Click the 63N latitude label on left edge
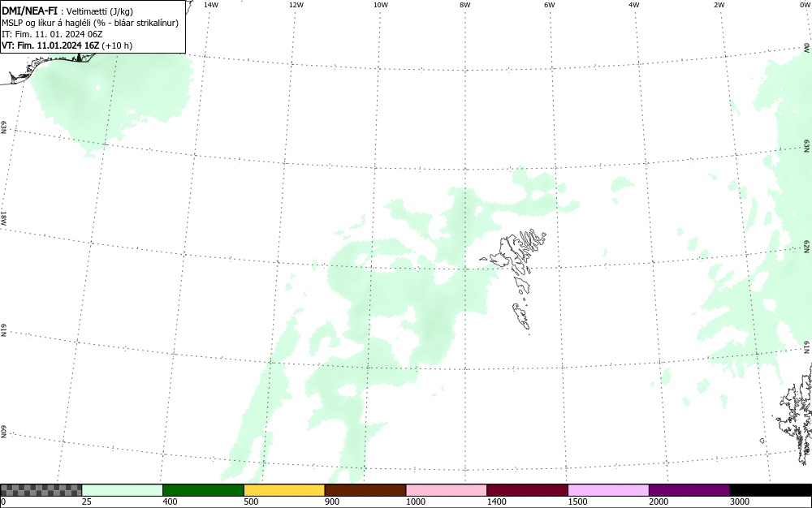 3,127
